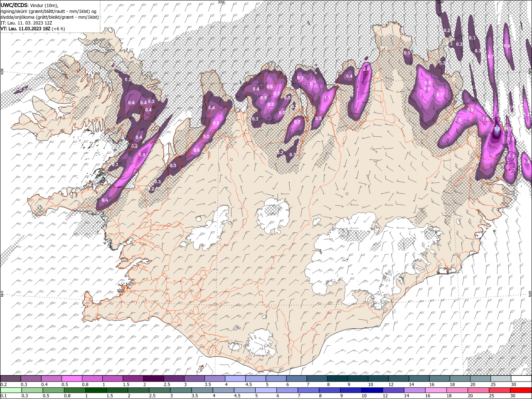Viewport: 532px width, 399px height.
Task: Click the light green 0.1 rain legend swatch
Action: 10,390
